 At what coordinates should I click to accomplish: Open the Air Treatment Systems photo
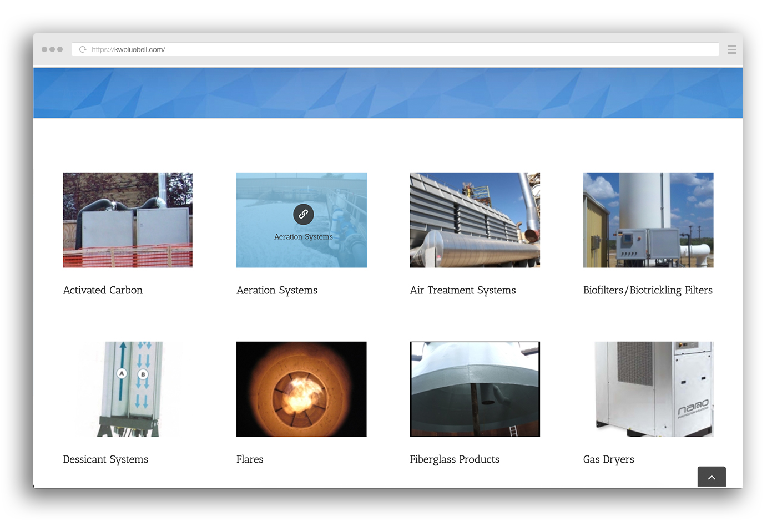pos(475,220)
